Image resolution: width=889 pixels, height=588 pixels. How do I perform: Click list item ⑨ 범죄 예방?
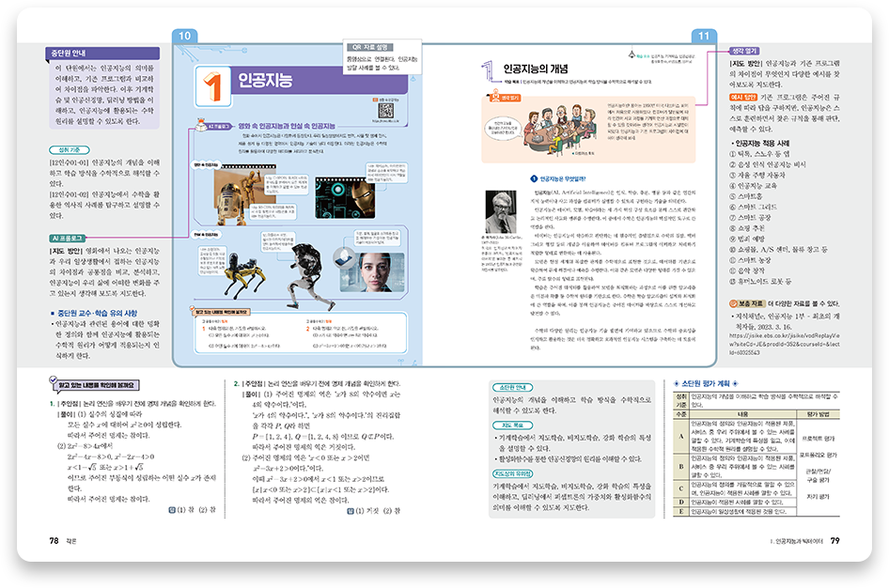[x=748, y=239]
